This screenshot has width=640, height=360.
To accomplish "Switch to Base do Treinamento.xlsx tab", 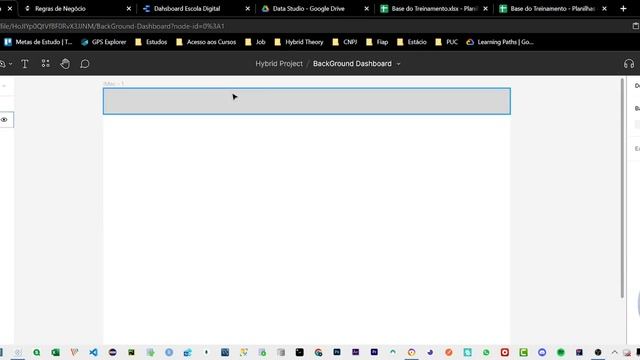I will click(x=433, y=9).
